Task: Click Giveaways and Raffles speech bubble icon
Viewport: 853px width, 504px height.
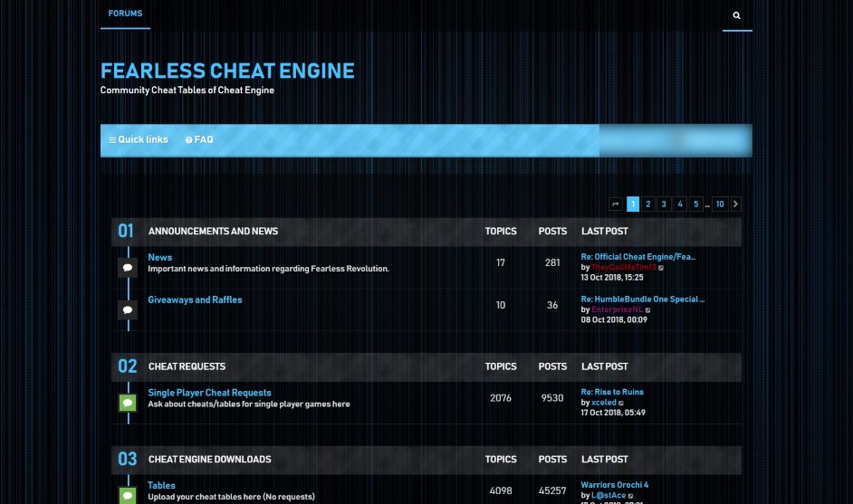Action: pyautogui.click(x=128, y=309)
